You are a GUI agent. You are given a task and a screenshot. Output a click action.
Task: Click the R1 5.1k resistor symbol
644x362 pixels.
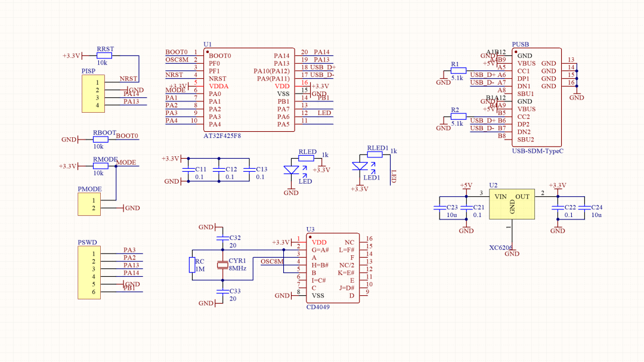[x=459, y=71]
